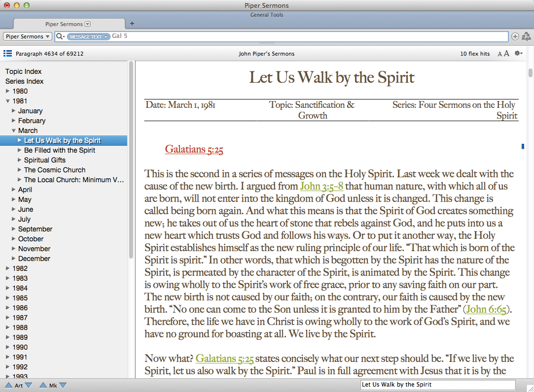The height and width of the screenshot is (392, 534).
Task: Expand the 1992 year node
Action: (7, 367)
